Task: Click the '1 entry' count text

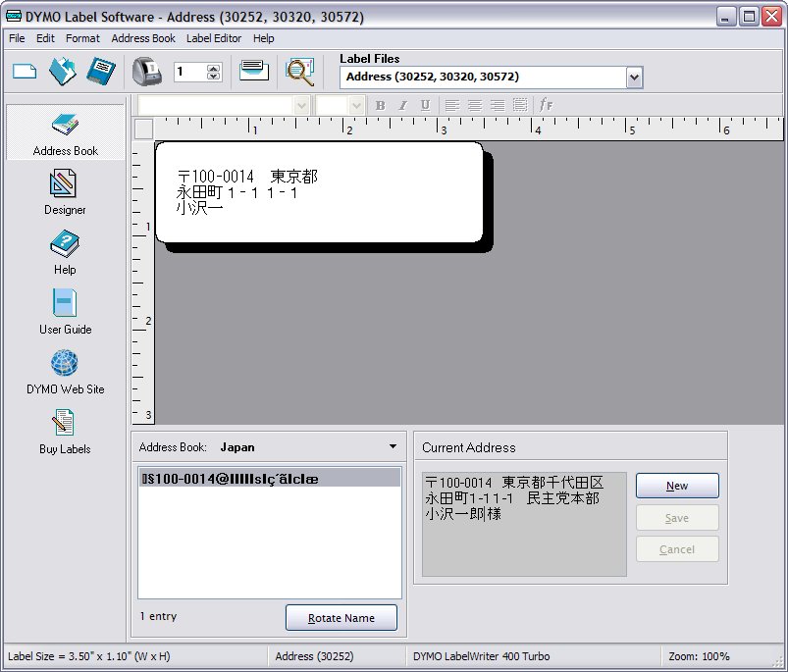Action: (158, 616)
